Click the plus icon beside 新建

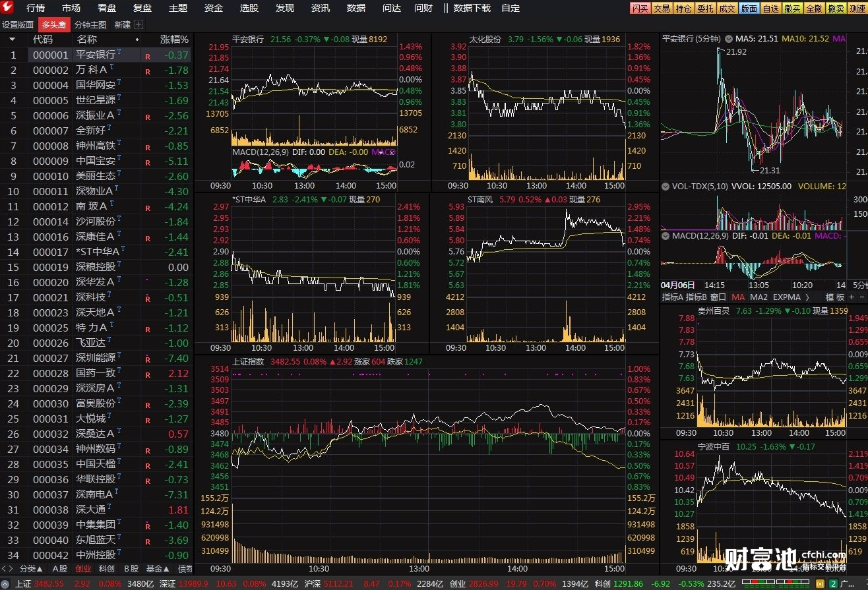tap(139, 24)
